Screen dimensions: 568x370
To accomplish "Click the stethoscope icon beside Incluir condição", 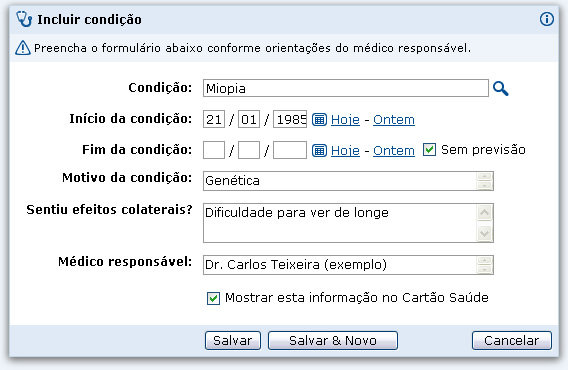I will [24, 19].
